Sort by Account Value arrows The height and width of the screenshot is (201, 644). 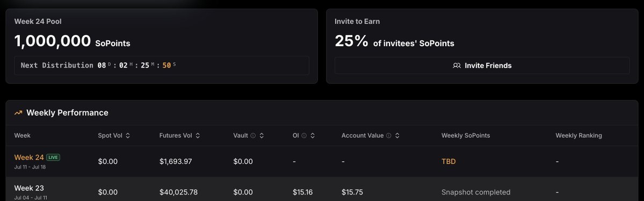pos(397,135)
